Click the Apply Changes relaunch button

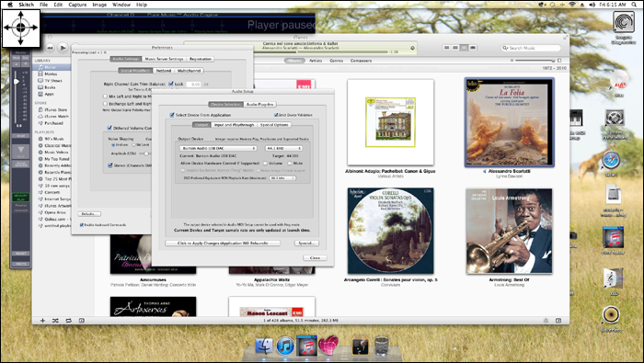coord(223,244)
